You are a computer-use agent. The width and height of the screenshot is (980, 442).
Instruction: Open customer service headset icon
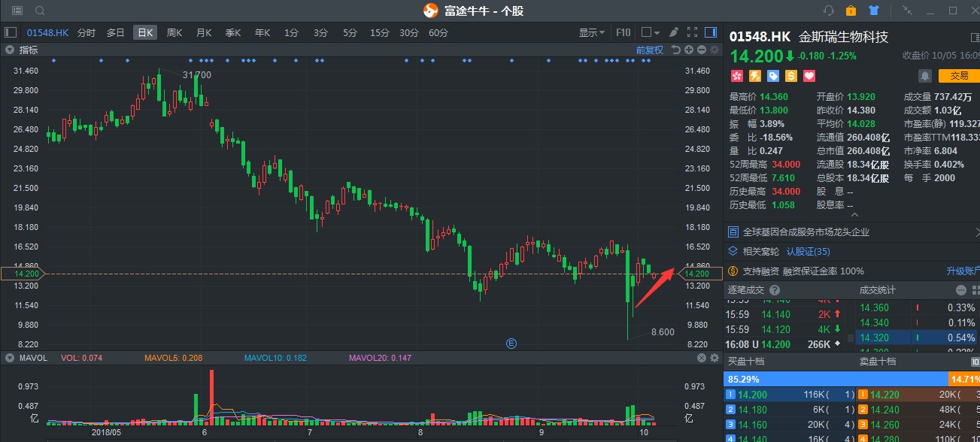[829, 11]
